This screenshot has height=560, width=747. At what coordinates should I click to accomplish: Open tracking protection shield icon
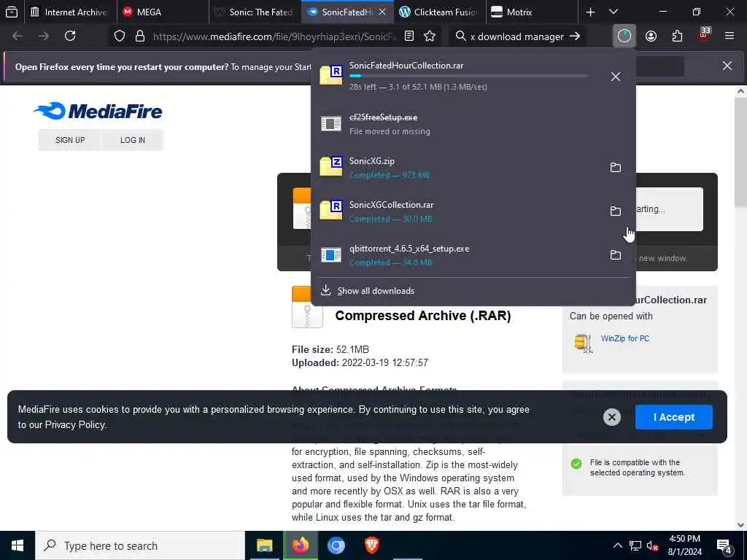120,36
